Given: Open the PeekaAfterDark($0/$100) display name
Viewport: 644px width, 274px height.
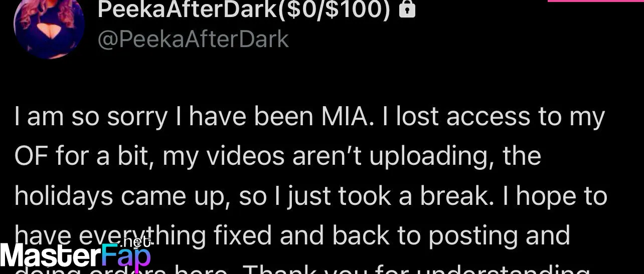Looking at the screenshot, I should tap(244, 10).
